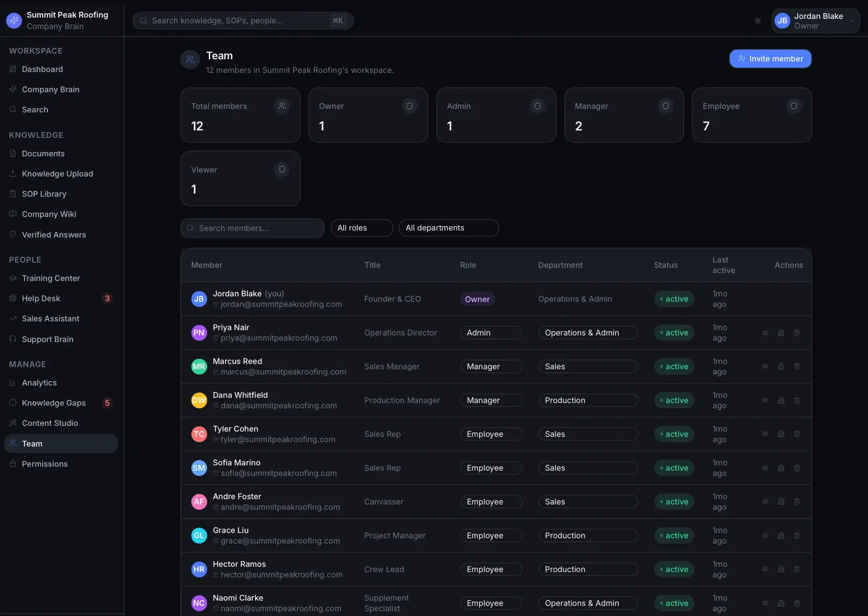Click the building icon in Marcus Reed's row
This screenshot has width=868, height=616.
(x=781, y=366)
